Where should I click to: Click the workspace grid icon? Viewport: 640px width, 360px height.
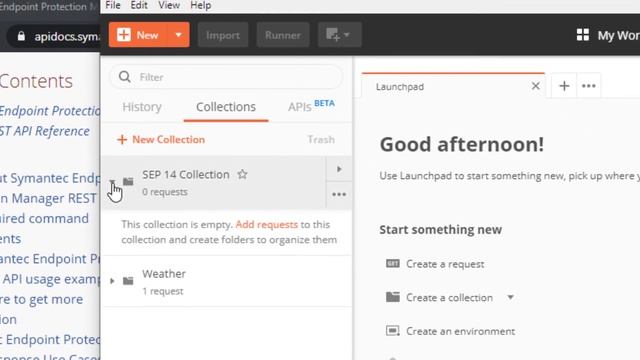[583, 35]
